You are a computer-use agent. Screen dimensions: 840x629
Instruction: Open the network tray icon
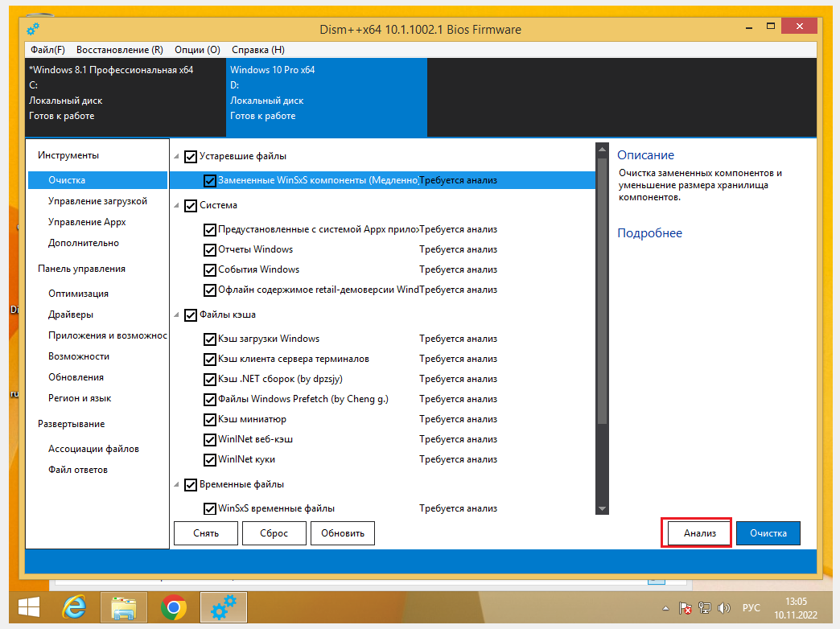pyautogui.click(x=705, y=608)
